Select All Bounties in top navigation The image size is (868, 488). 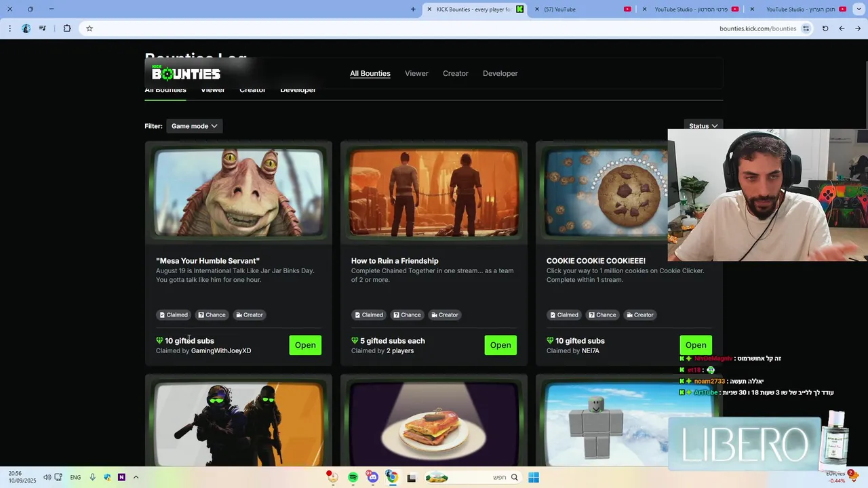(x=370, y=73)
